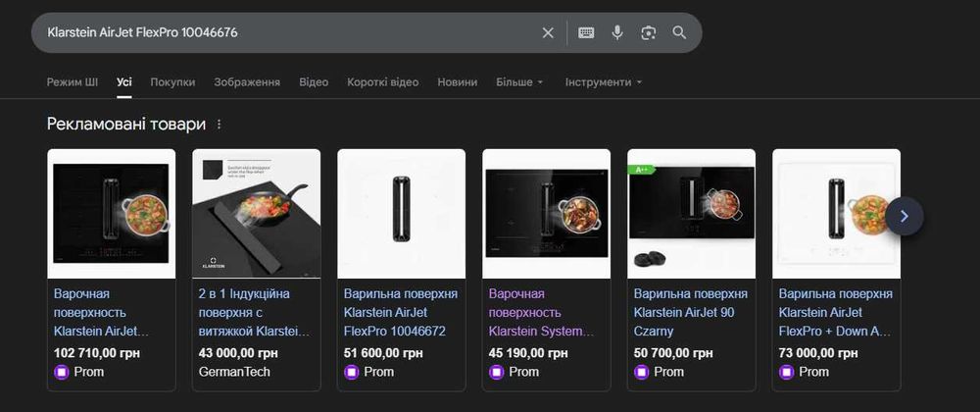Screen dimensions: 980x412
Task: Advance the product carousel with the right arrow
Action: click(x=904, y=217)
